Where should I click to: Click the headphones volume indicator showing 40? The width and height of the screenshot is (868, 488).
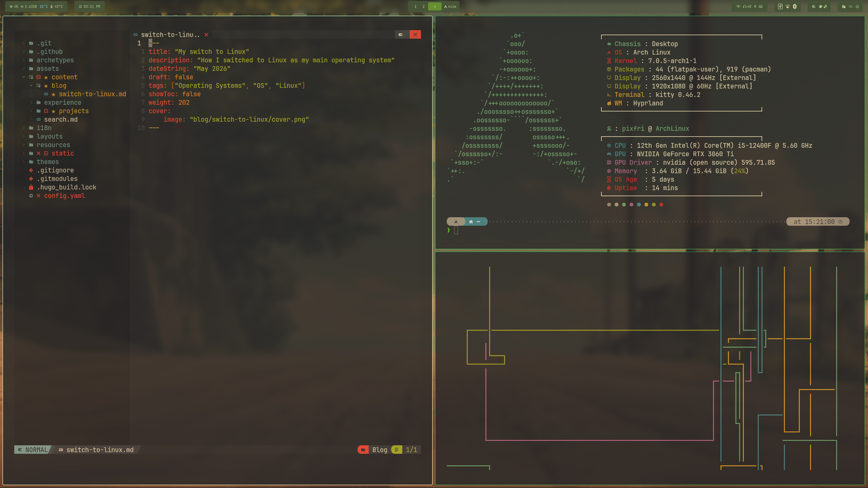coord(747,6)
